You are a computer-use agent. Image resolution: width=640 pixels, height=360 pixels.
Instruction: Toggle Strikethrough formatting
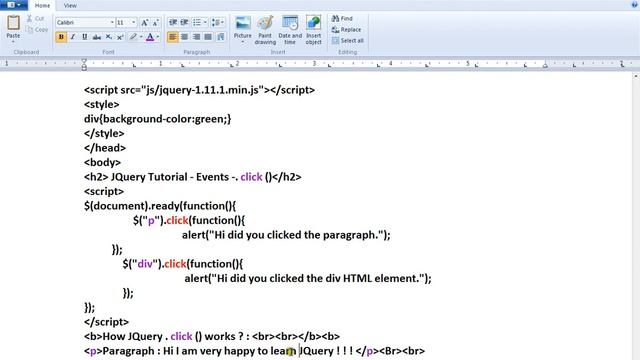(96, 37)
